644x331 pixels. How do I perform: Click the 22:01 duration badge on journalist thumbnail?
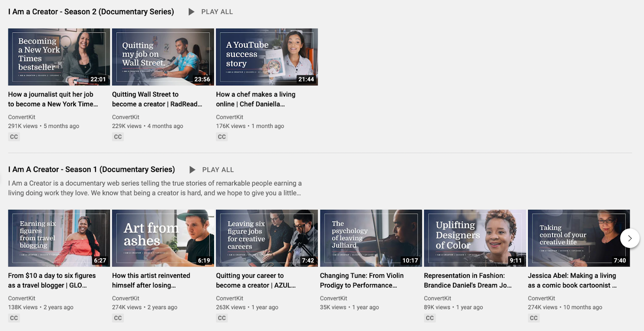[x=98, y=79]
